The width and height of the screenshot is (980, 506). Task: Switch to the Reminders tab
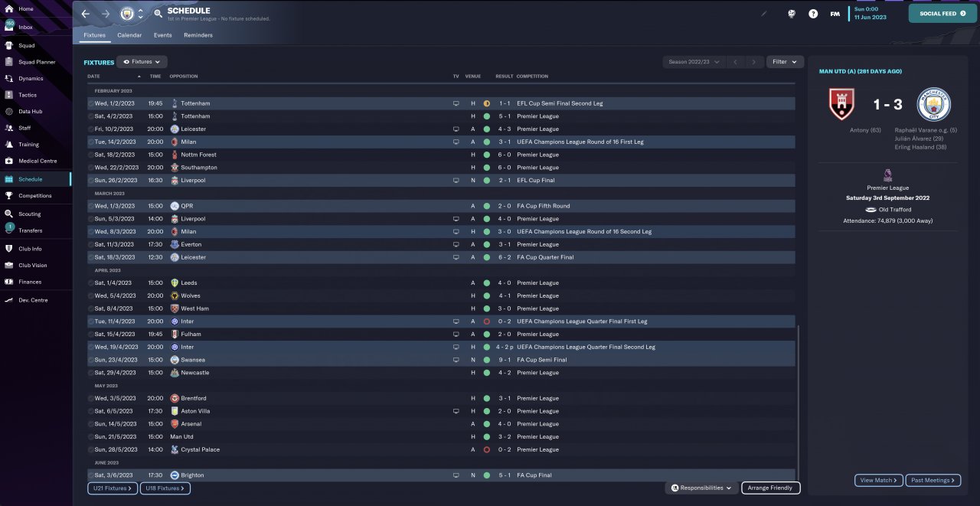(x=198, y=35)
